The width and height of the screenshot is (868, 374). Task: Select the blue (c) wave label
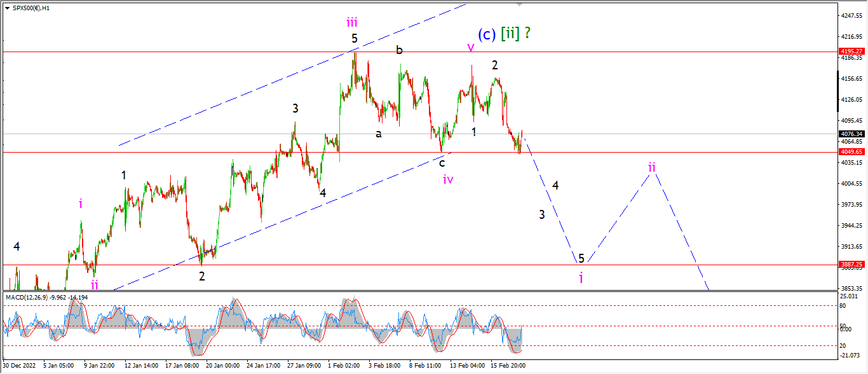click(x=487, y=34)
